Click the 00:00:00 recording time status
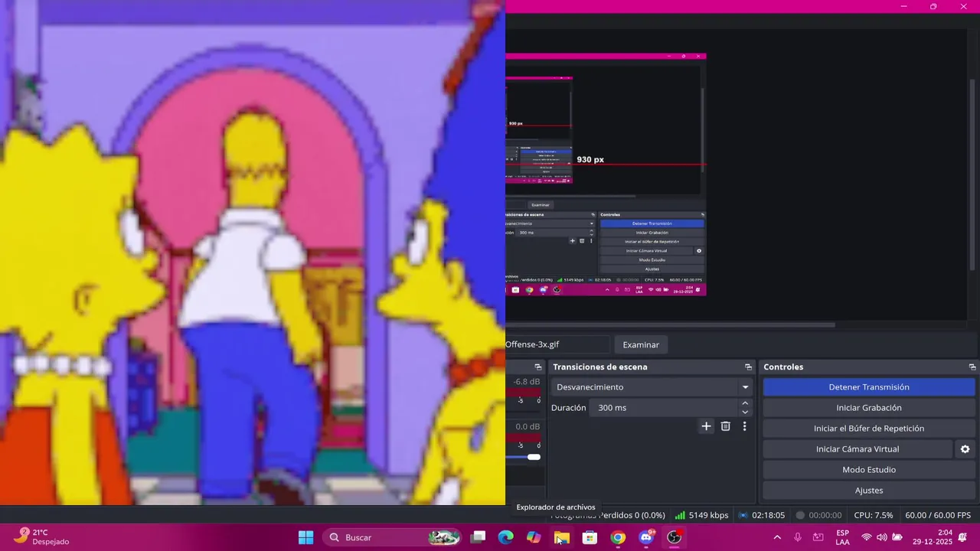Image resolution: width=980 pixels, height=551 pixels. coord(818,515)
